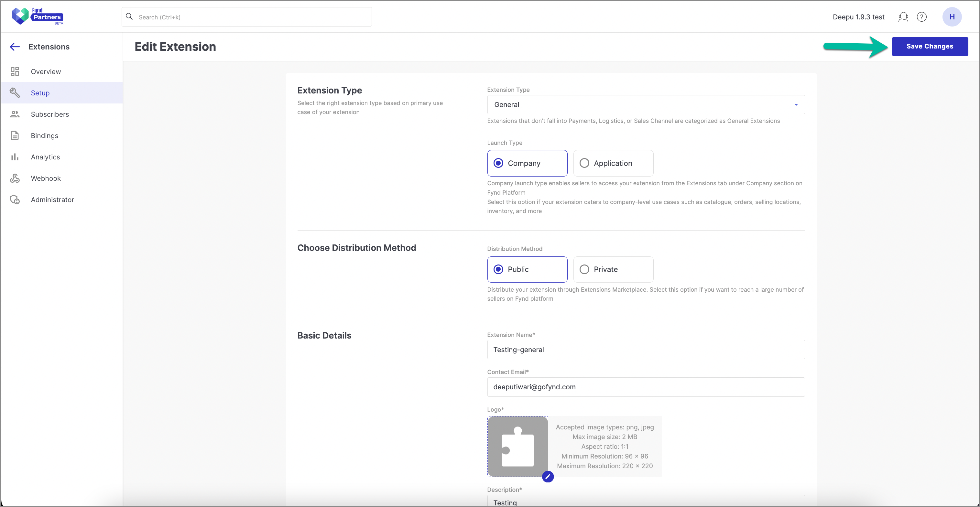Click the Basic Details heading

(x=324, y=335)
